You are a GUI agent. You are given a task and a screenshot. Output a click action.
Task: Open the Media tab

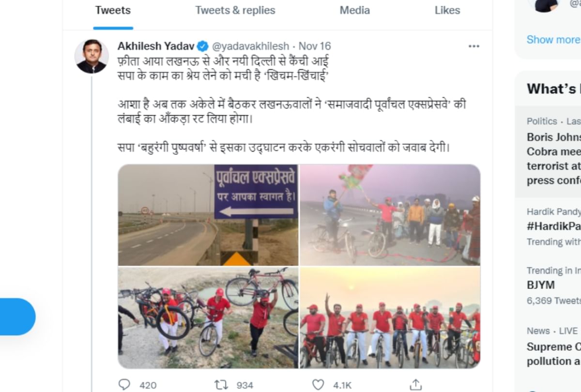tap(356, 10)
